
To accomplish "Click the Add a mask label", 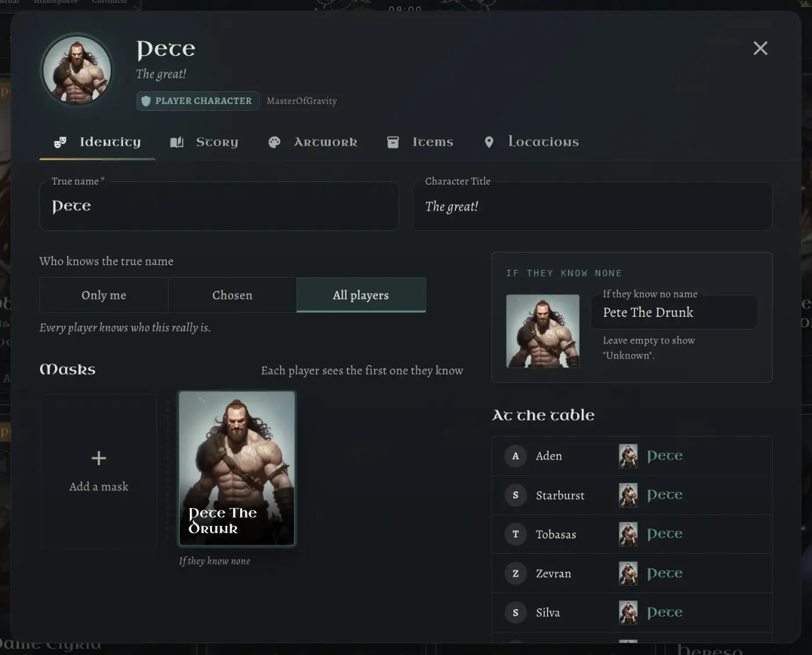I will [99, 487].
